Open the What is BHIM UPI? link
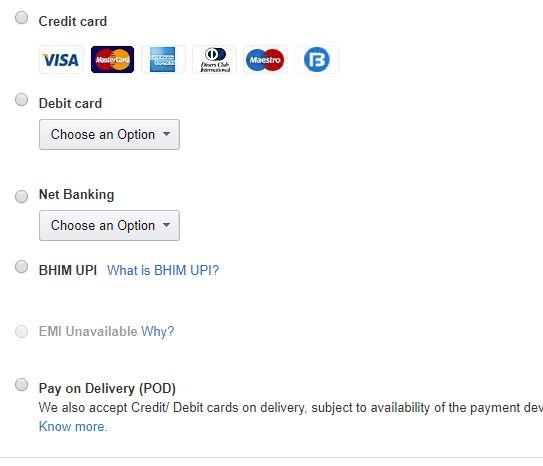Screen dimensions: 543x466 [163, 270]
